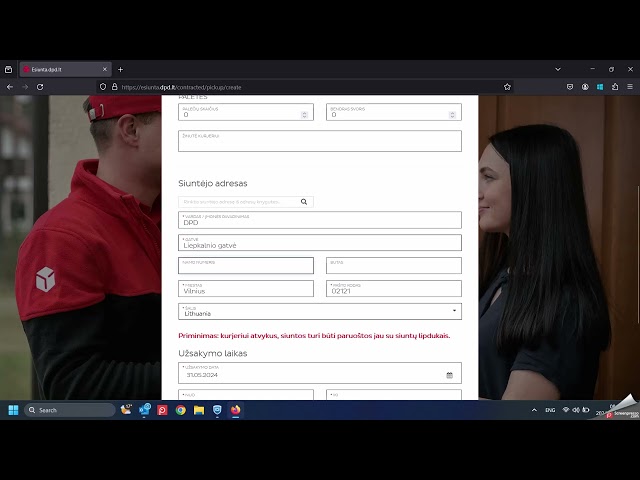View site security padlock info
This screenshot has width=640, height=480.
pyautogui.click(x=115, y=87)
